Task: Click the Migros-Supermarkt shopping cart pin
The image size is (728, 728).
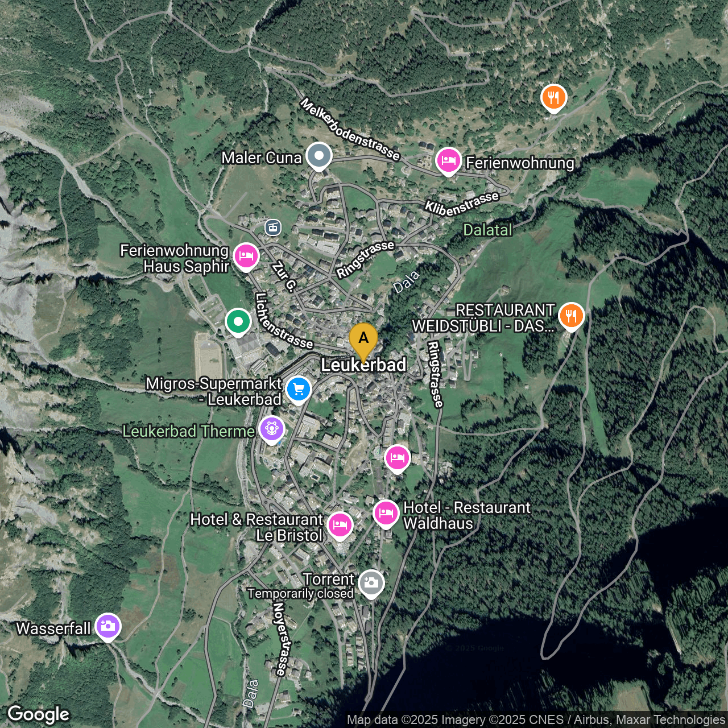Action: pyautogui.click(x=299, y=390)
